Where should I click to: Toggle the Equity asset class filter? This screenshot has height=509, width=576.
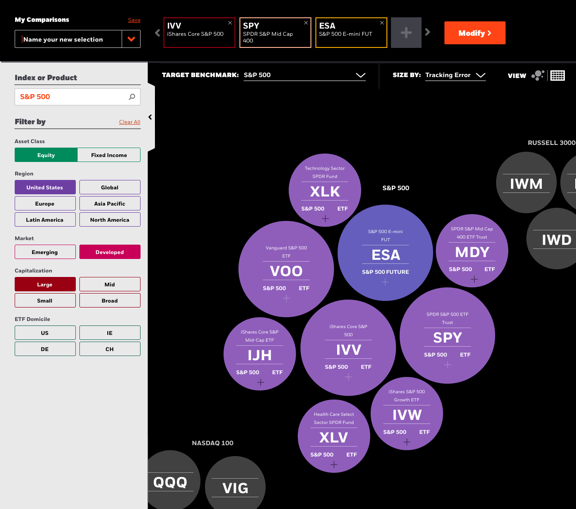coord(46,155)
